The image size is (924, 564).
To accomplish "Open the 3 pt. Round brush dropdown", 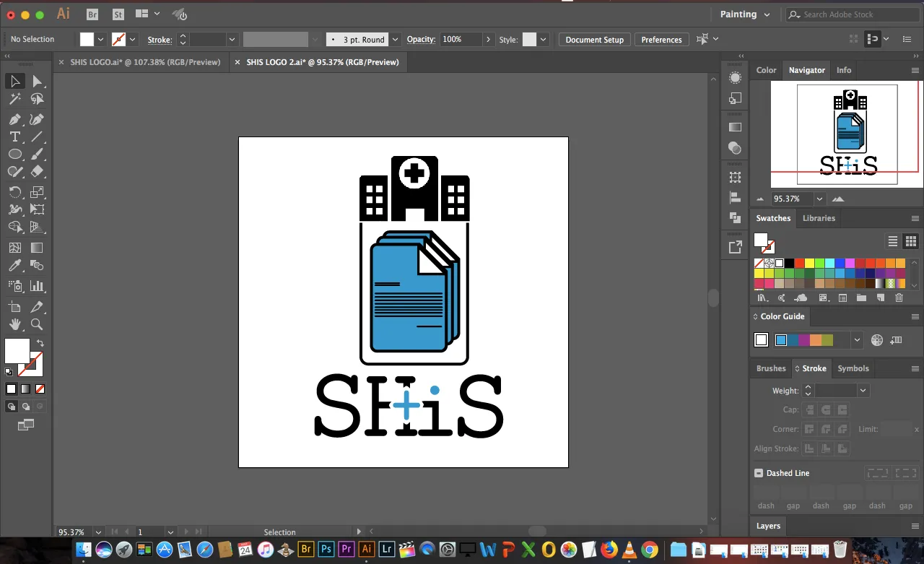I will (x=395, y=40).
